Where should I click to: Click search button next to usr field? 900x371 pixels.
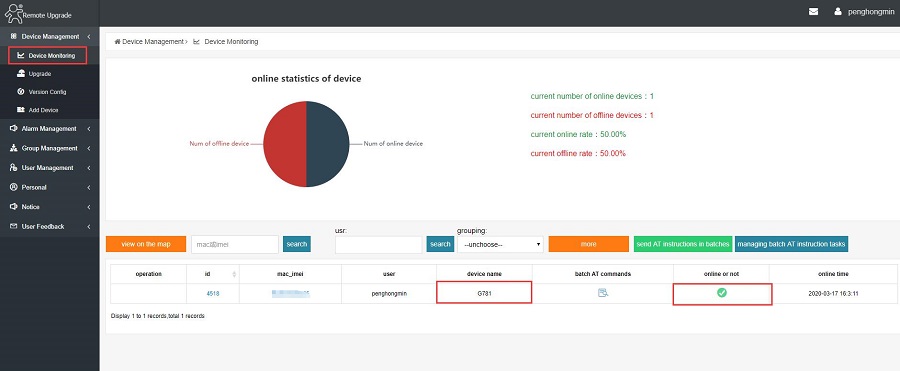(440, 244)
